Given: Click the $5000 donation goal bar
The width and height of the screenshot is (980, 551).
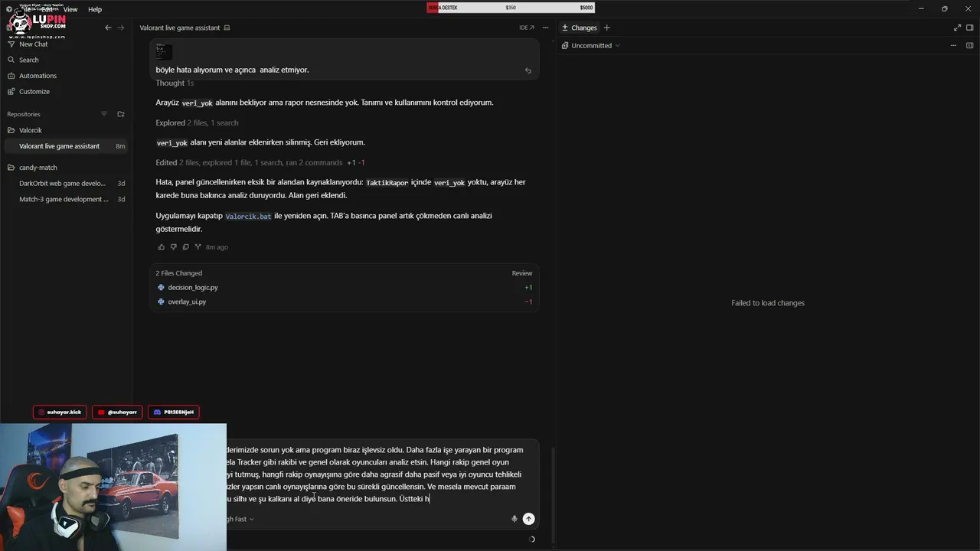Looking at the screenshot, I should (511, 8).
